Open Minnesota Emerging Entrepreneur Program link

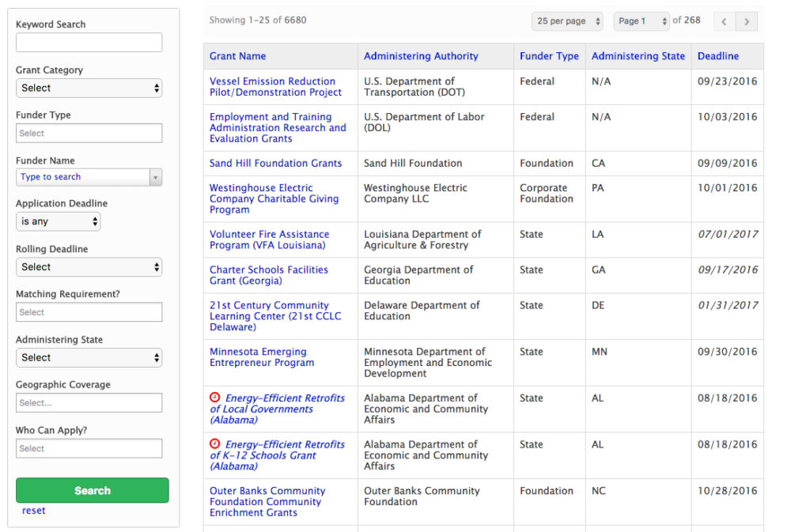(262, 357)
